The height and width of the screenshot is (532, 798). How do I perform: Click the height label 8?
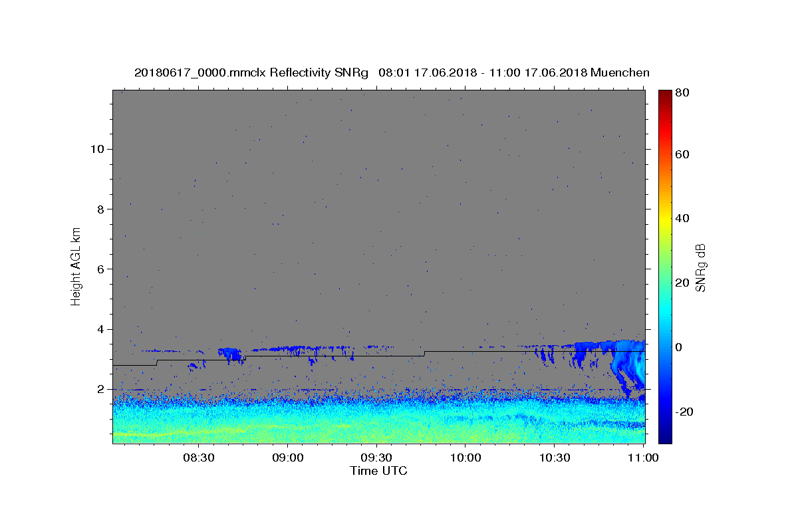100,209
